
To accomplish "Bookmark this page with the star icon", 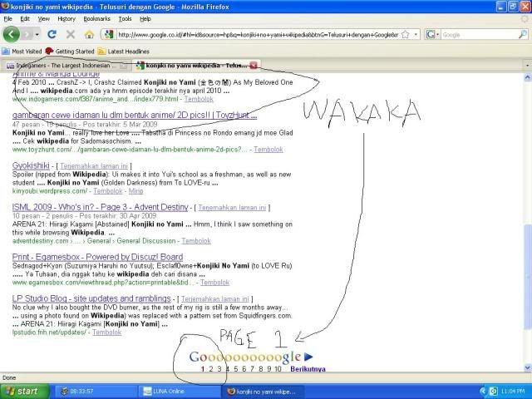I will click(x=406, y=35).
